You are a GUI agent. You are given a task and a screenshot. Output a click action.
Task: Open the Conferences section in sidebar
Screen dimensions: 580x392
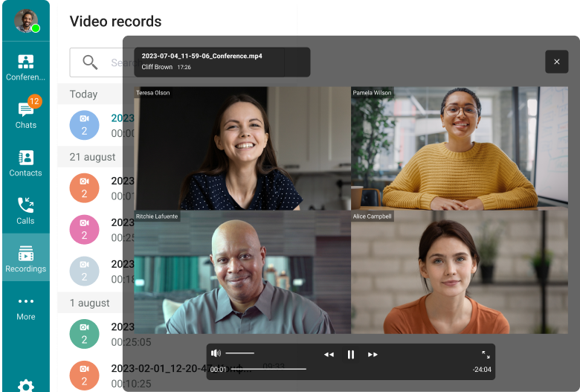pyautogui.click(x=25, y=68)
